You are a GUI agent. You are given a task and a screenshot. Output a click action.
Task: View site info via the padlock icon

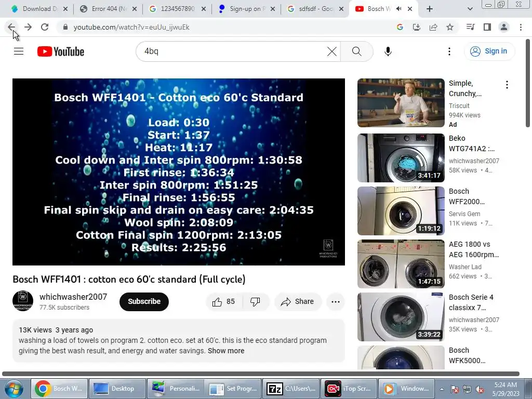pos(65,27)
